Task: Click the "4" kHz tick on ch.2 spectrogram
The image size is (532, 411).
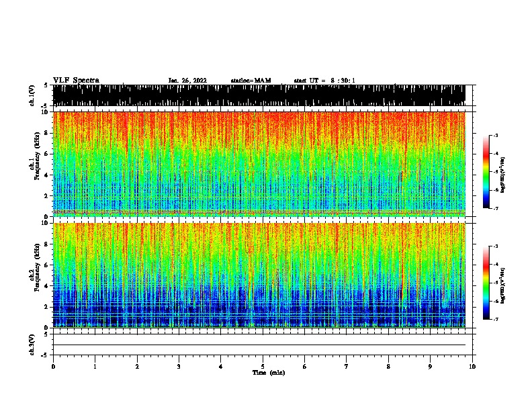Action: (x=46, y=286)
